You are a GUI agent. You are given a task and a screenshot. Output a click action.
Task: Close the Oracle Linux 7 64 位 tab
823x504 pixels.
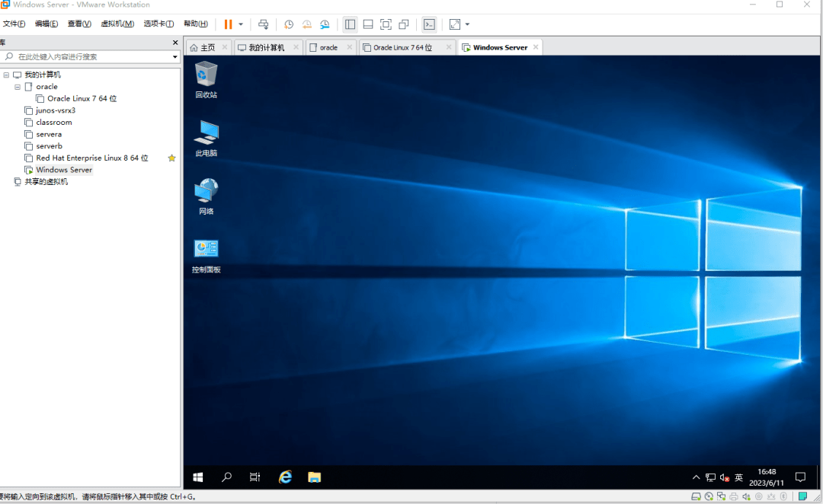click(x=449, y=47)
